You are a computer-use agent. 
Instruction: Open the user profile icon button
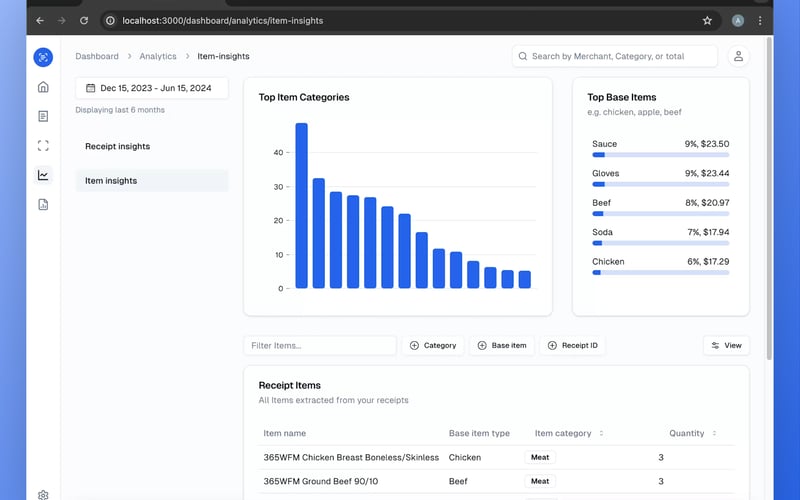738,57
